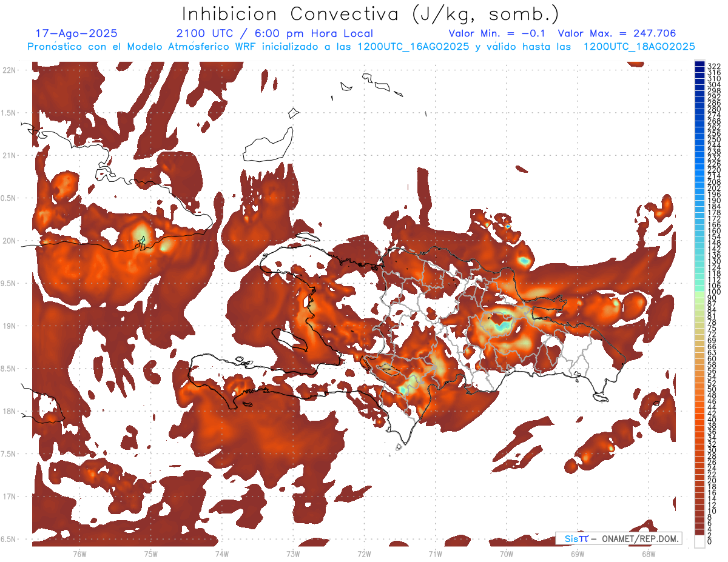Click longitude label "73W"
This screenshot has height=562, width=728.
(x=293, y=554)
